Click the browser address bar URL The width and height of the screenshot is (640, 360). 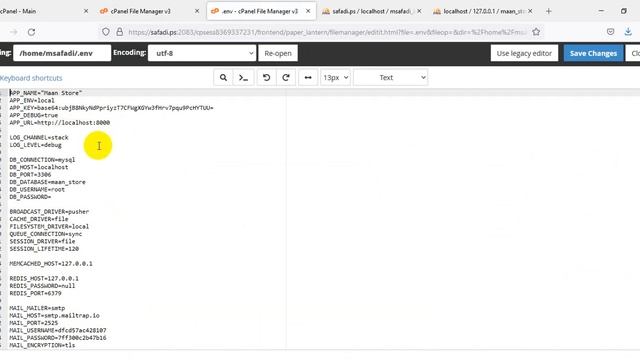(x=327, y=32)
